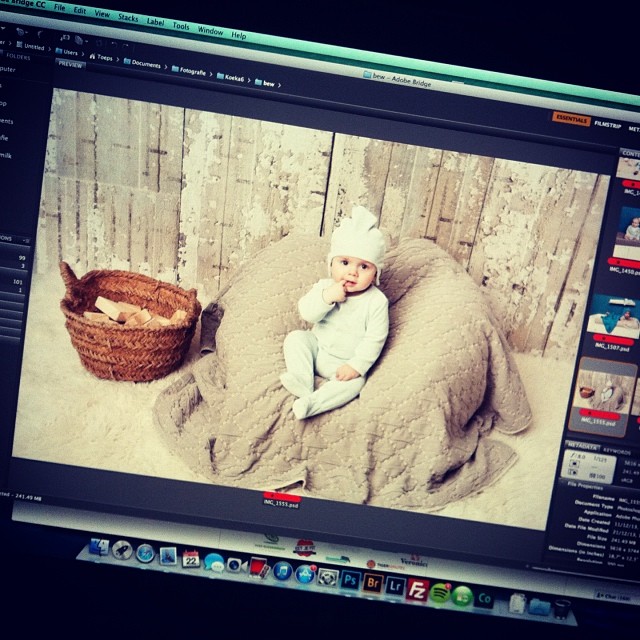Open the Refine batch dropdown icon

[81, 40]
